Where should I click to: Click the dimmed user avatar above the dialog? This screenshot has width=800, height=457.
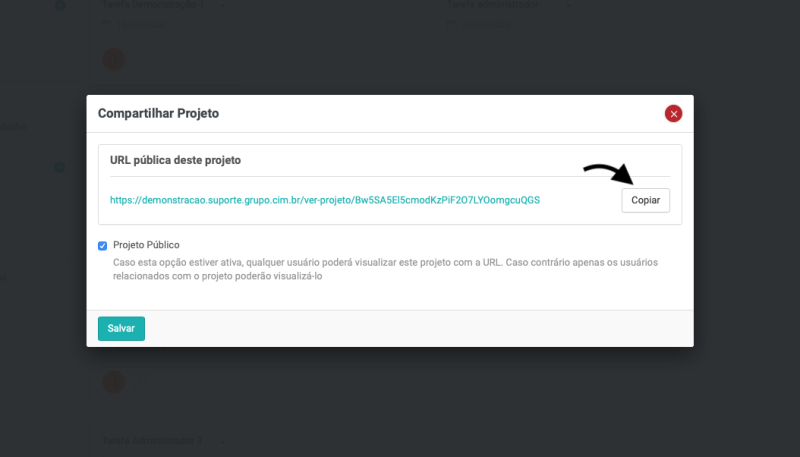115,60
